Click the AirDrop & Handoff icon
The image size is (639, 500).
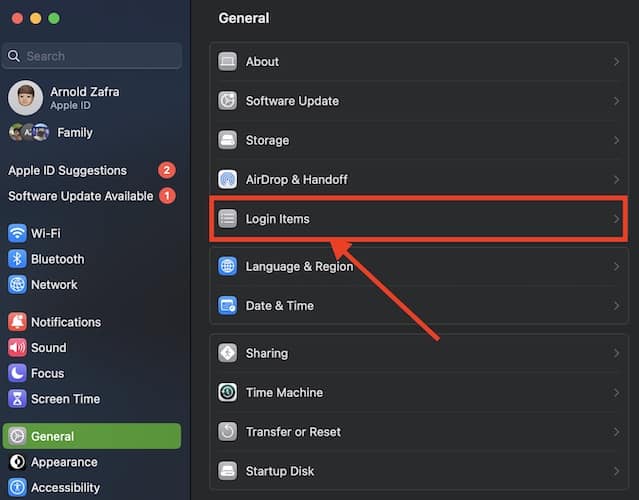click(228, 180)
